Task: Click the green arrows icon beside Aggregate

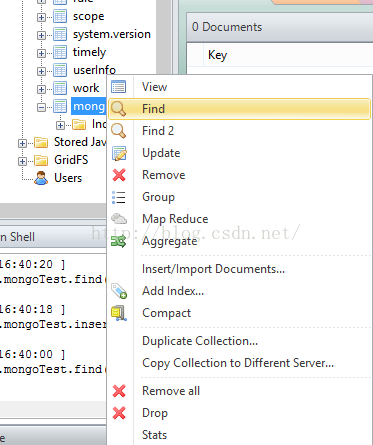Action: [x=119, y=241]
